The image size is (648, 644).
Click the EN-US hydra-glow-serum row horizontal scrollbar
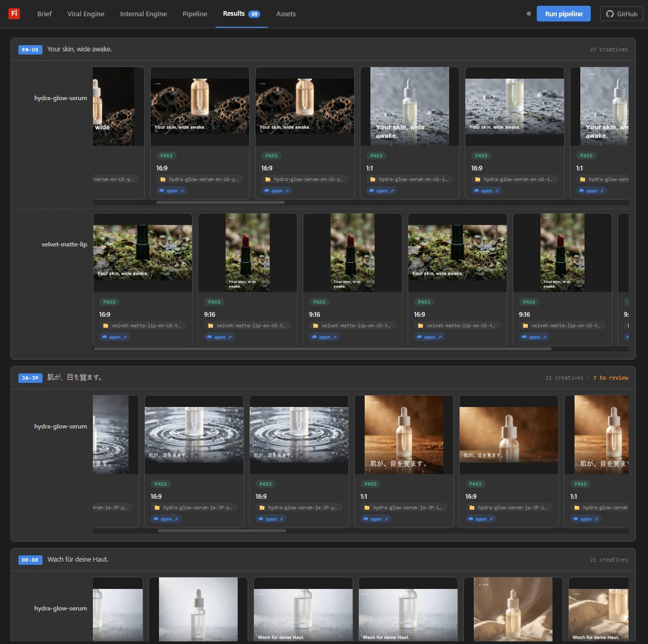click(x=221, y=202)
